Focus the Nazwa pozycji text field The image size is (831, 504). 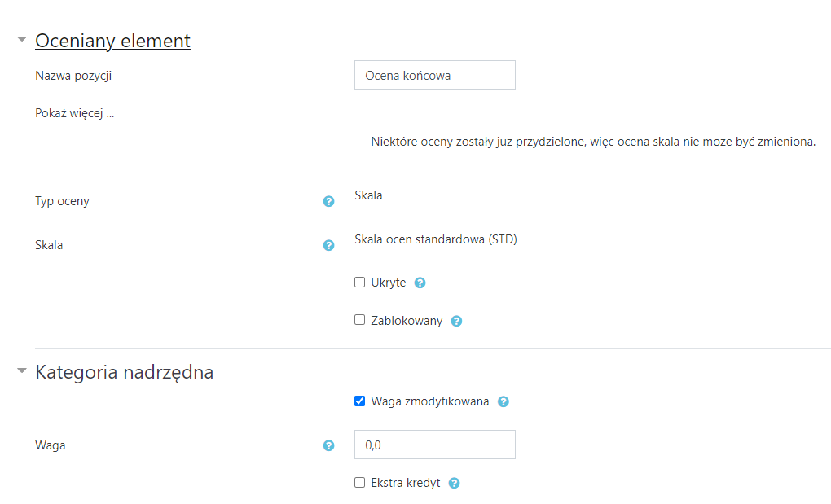(434, 75)
